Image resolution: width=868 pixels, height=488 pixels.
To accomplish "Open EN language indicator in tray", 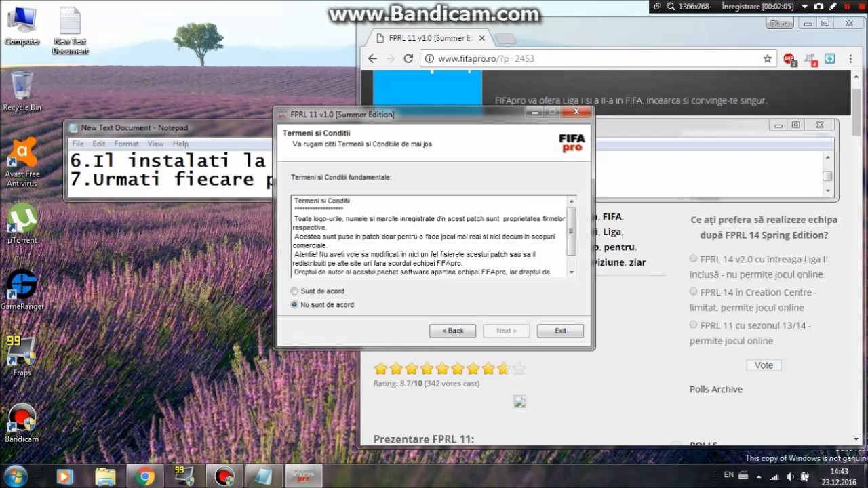I will [728, 475].
